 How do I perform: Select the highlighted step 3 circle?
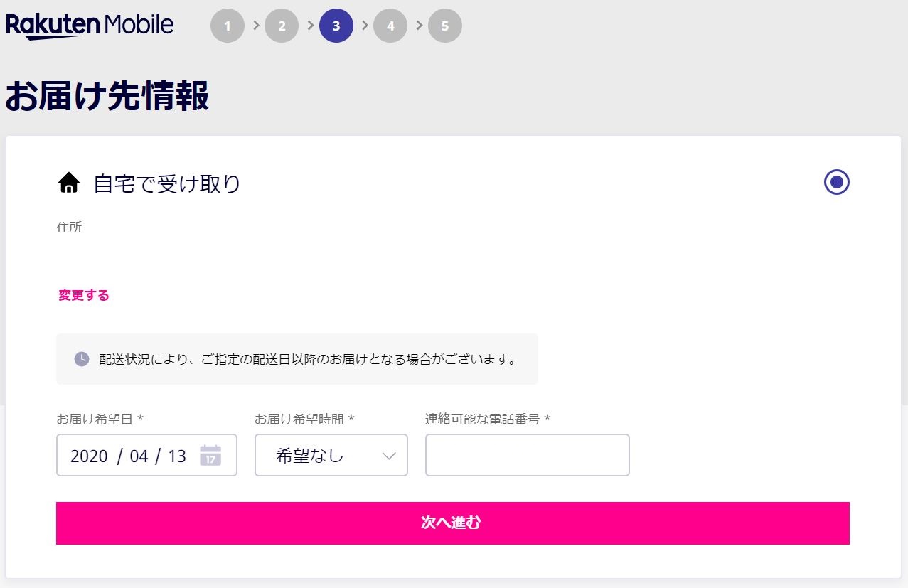336,26
